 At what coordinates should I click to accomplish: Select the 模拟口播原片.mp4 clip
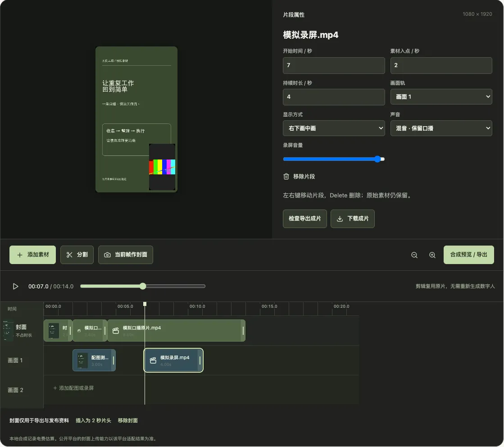click(x=177, y=331)
